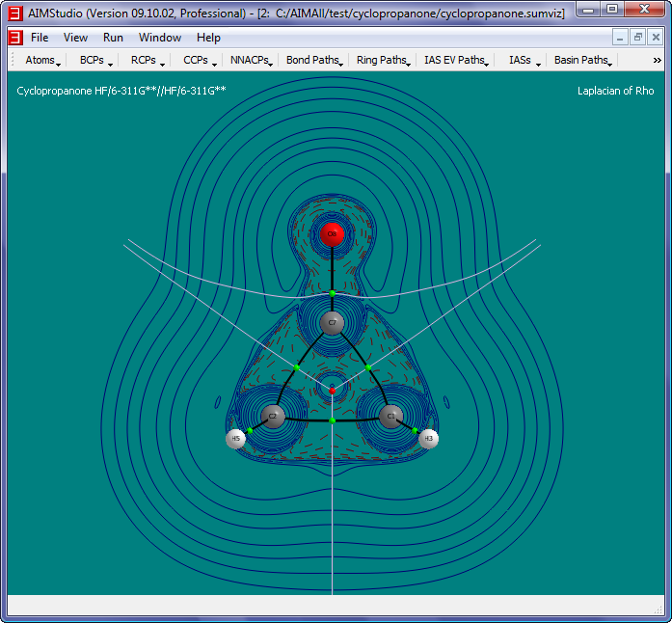Click the C2 carbon atom sphere
This screenshot has height=623, width=672.
tap(273, 417)
